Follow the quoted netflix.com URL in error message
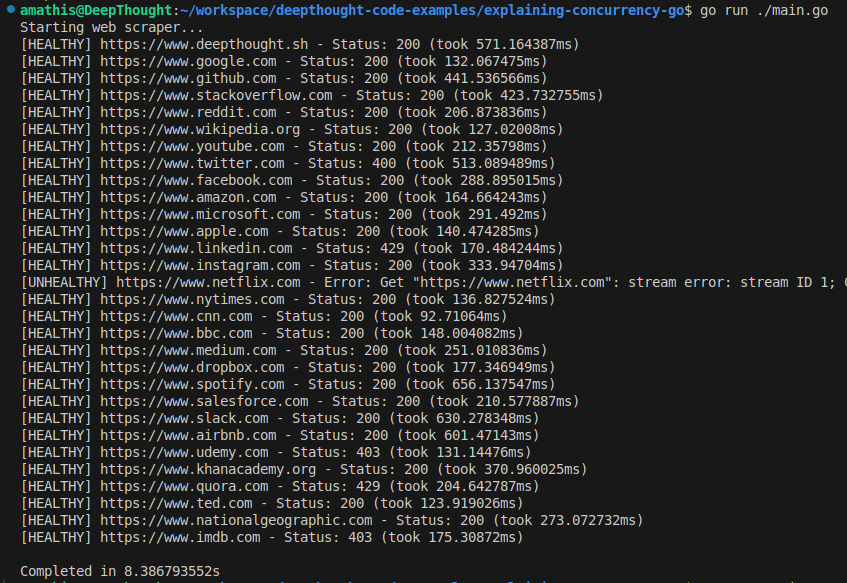This screenshot has height=583, width=847. tap(512, 283)
